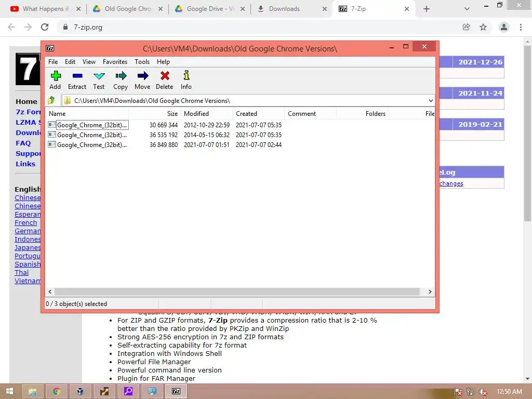Click the purple search taskbar icon
This screenshot has height=399, width=532.
[128, 391]
